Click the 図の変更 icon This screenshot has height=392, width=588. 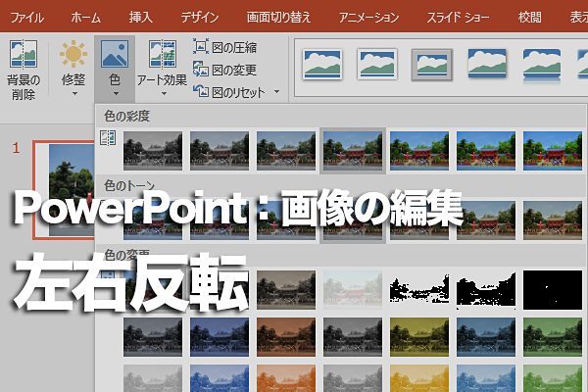pyautogui.click(x=201, y=70)
